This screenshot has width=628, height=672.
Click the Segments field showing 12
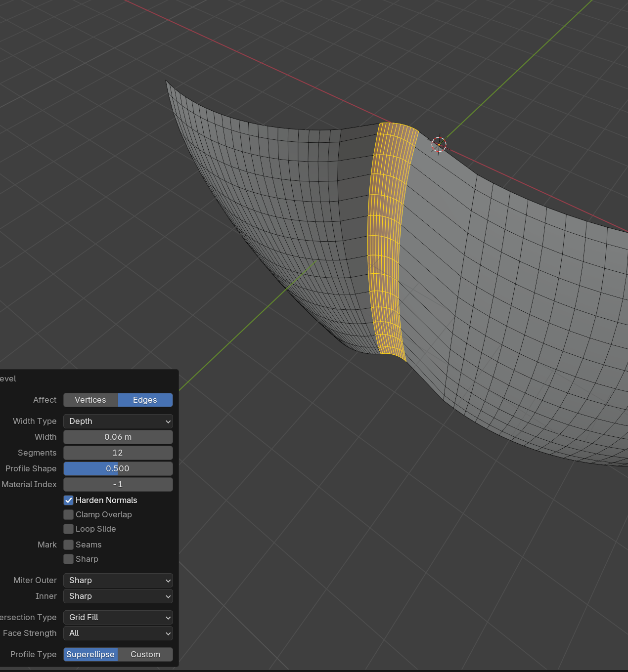pyautogui.click(x=118, y=453)
